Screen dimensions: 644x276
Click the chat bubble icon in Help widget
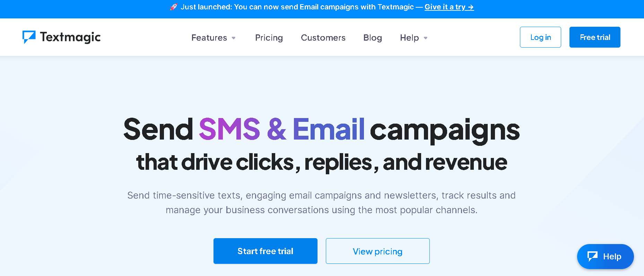tap(592, 257)
